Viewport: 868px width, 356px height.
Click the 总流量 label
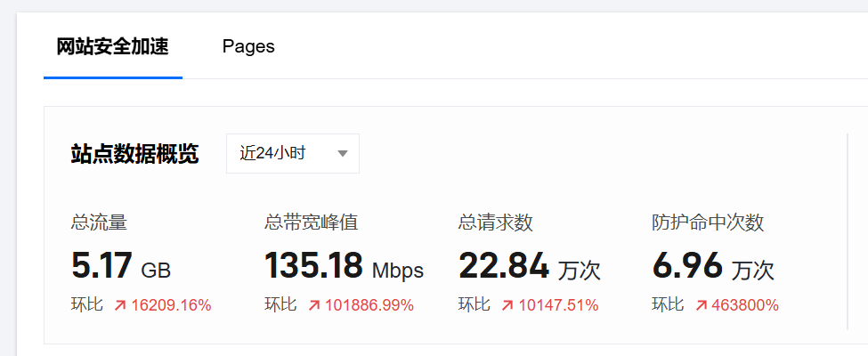[99, 222]
